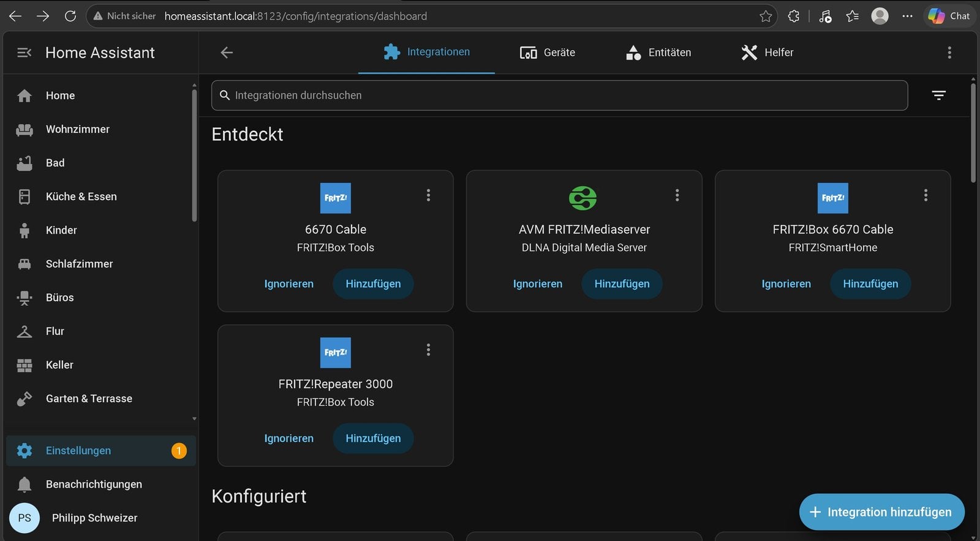Open FRITZ!Box 6670 Cable card options menu
Viewport: 980px width, 541px height.
pyautogui.click(x=925, y=195)
